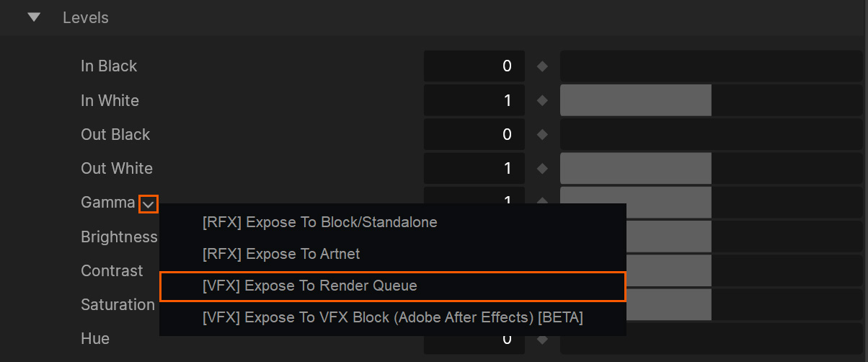Image resolution: width=868 pixels, height=362 pixels.
Task: Select [VFX] Expose To Render Queue
Action: click(310, 286)
